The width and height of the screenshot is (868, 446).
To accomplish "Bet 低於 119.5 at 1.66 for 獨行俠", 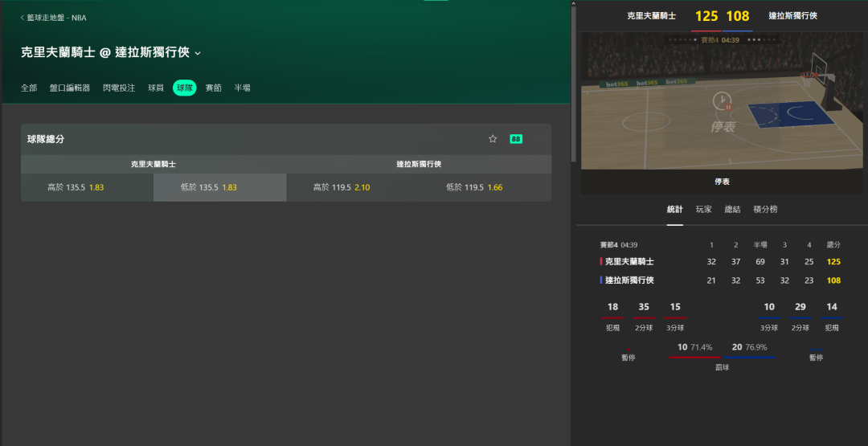I will [x=485, y=187].
